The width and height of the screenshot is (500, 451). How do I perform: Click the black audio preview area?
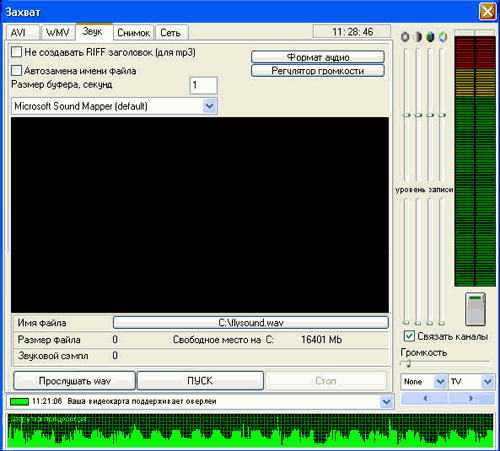point(200,215)
